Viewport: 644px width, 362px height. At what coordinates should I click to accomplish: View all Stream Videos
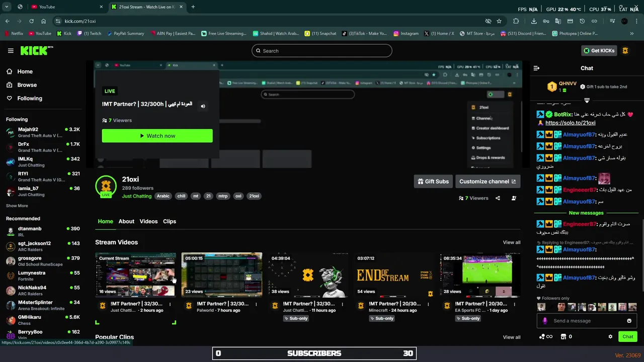coord(512,242)
